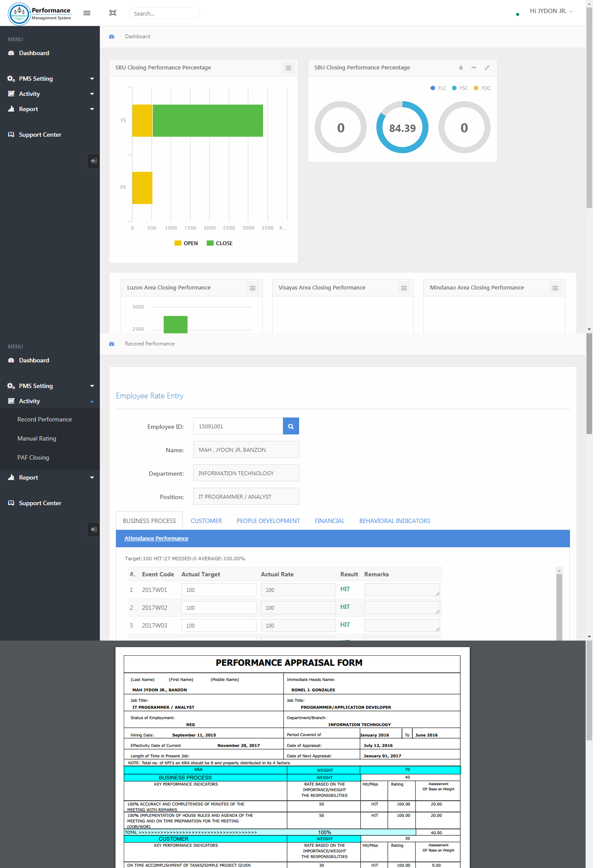The height and width of the screenshot is (868, 593).
Task: Open Visayas Area Closing Performance chart menu
Action: pyautogui.click(x=404, y=288)
